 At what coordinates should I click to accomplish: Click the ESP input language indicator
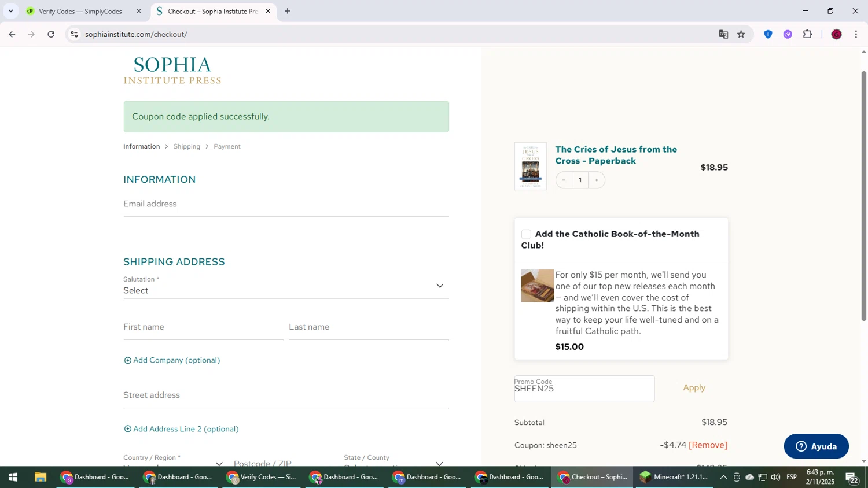pos(792,477)
